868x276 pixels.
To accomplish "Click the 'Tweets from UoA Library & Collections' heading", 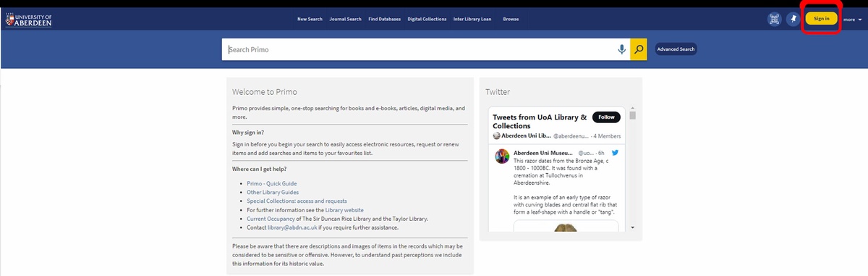I will tap(540, 121).
